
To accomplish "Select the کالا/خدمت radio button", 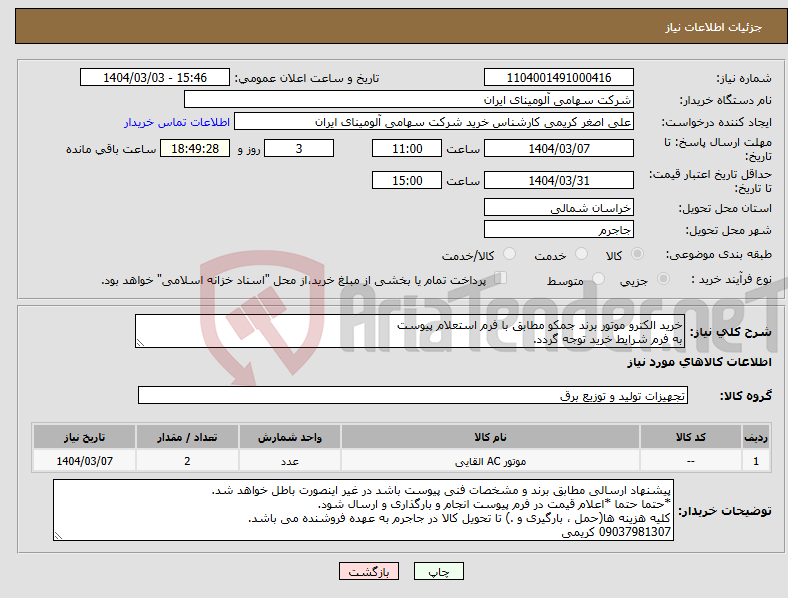I will [x=510, y=254].
